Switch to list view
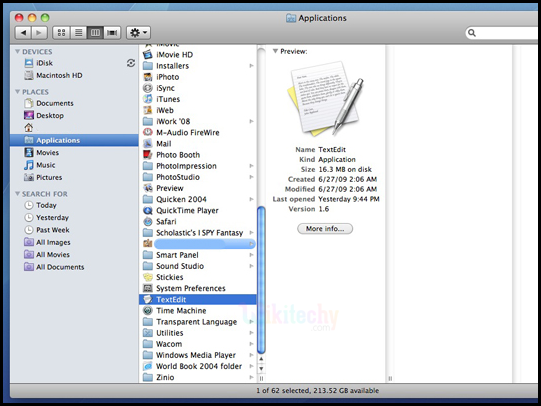This screenshot has height=406, width=541. click(79, 33)
